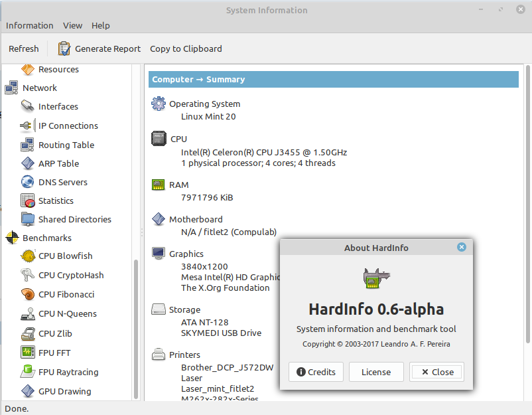Close the System Information window
532x415 pixels.
tap(521, 9)
